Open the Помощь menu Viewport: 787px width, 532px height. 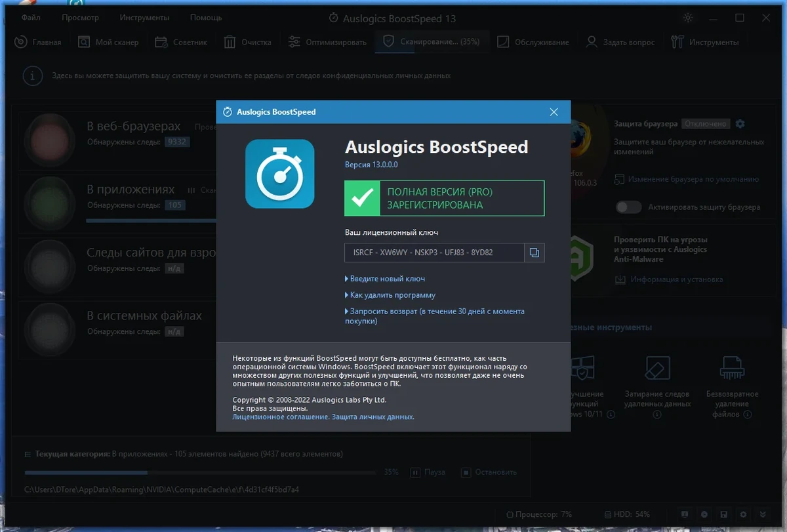[206, 18]
